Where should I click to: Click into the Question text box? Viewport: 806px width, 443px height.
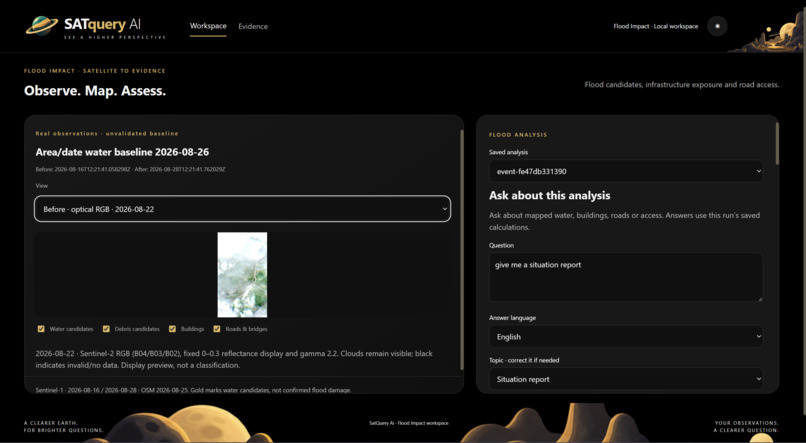click(x=626, y=277)
